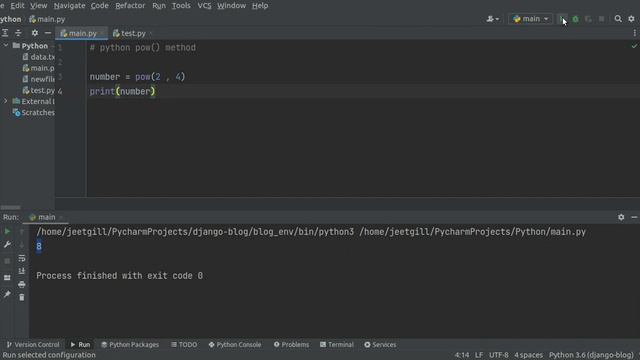The image size is (640, 360).
Task: Run the main configuration with green play icon
Action: click(x=562, y=19)
